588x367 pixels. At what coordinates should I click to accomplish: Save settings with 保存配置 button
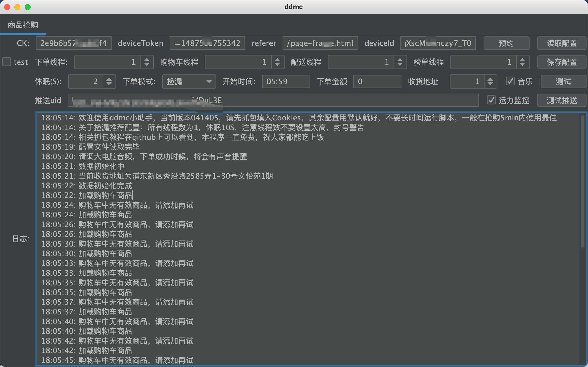(x=561, y=62)
